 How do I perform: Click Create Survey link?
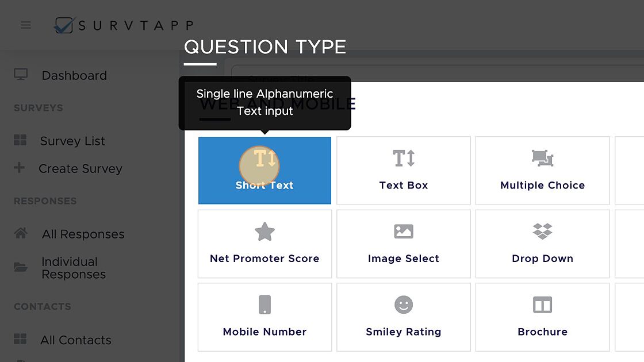80,169
